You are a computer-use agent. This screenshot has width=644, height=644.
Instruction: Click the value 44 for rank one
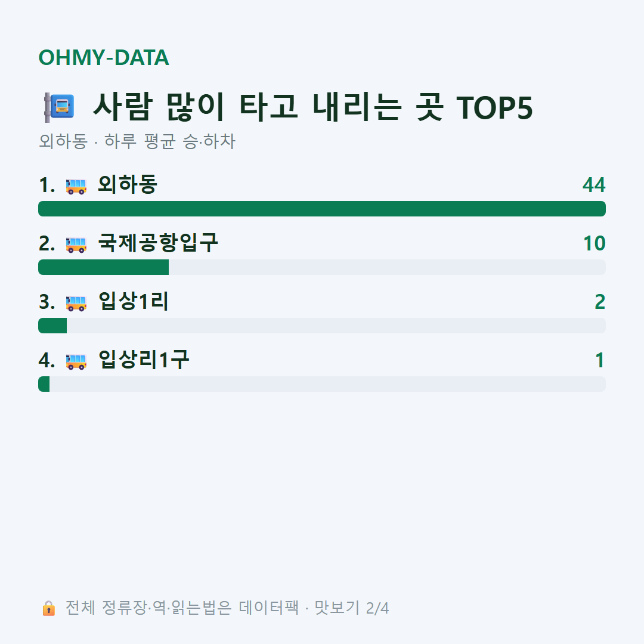point(594,185)
